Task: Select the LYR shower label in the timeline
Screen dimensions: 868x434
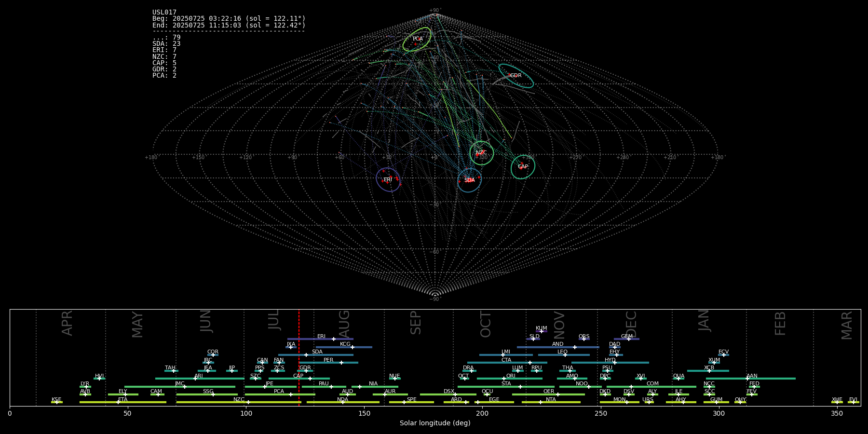Action: [x=85, y=384]
